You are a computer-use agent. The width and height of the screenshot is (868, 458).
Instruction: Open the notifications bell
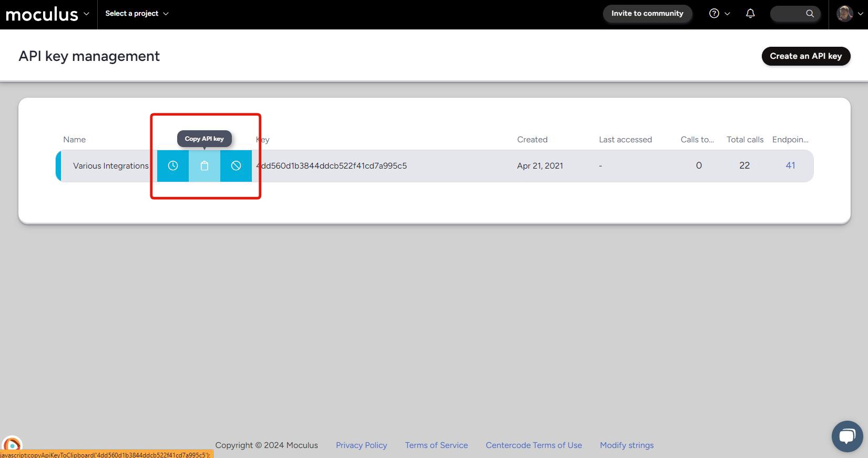click(750, 14)
